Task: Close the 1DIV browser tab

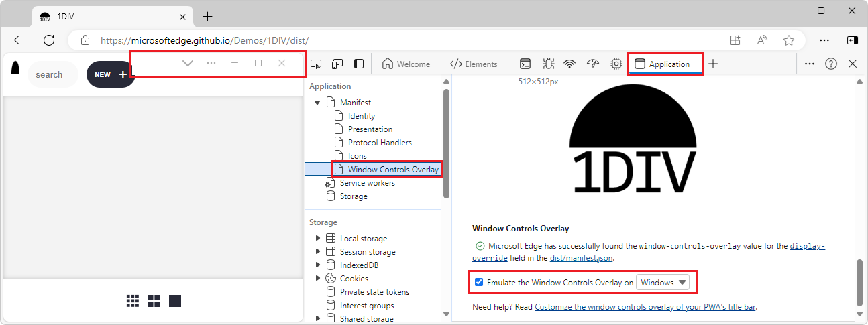Action: click(x=181, y=17)
